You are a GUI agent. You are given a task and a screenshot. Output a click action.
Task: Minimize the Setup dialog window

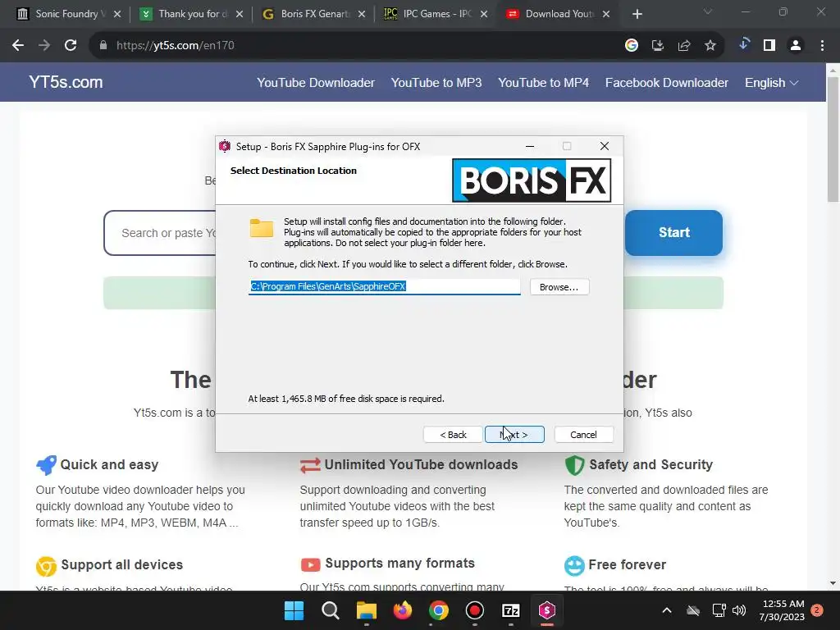pyautogui.click(x=530, y=146)
